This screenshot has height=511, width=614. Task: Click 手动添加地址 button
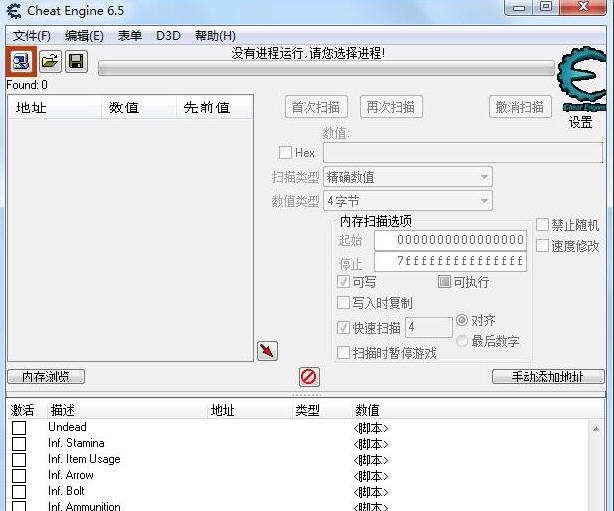pyautogui.click(x=548, y=377)
